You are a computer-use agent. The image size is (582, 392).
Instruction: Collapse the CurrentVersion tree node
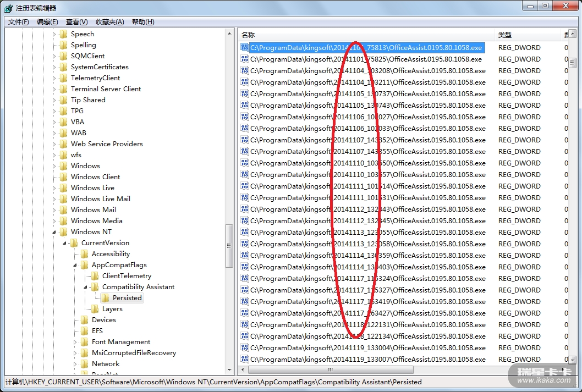coord(64,244)
